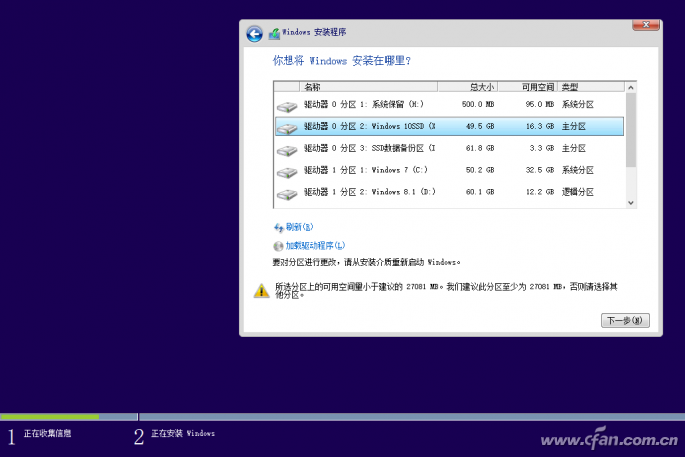Click the partition list scrollbar thumb

coord(630,130)
